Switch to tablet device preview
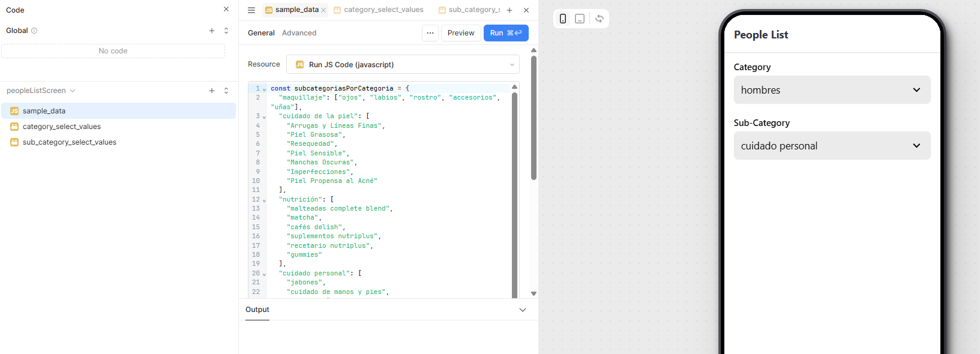Viewport: 980px width, 354px height. pyautogui.click(x=580, y=19)
